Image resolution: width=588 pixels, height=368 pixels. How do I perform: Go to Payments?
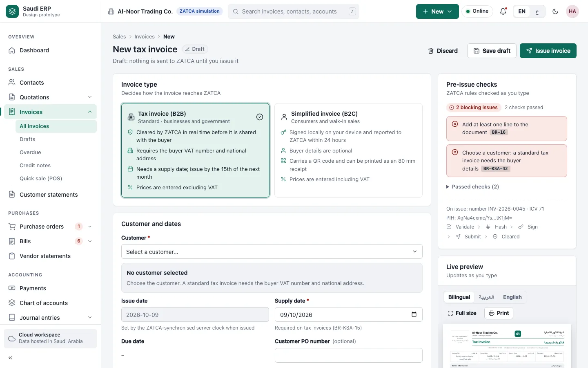click(x=50, y=288)
